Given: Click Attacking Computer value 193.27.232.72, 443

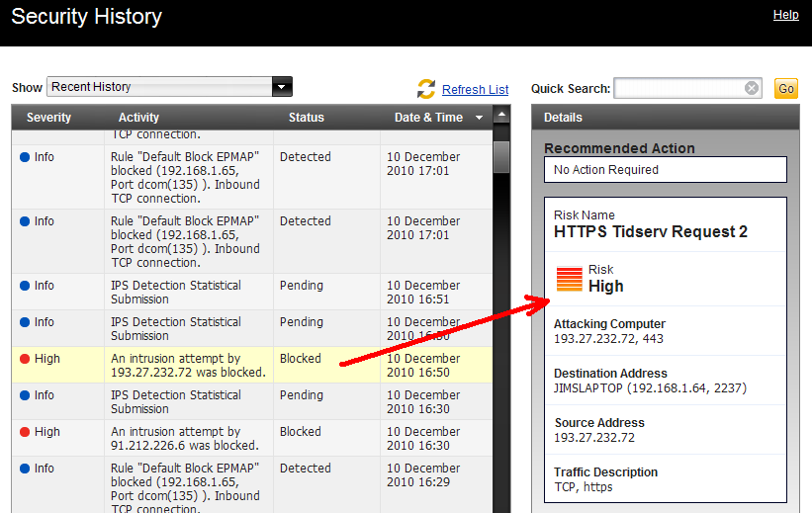Looking at the screenshot, I should click(608, 339).
